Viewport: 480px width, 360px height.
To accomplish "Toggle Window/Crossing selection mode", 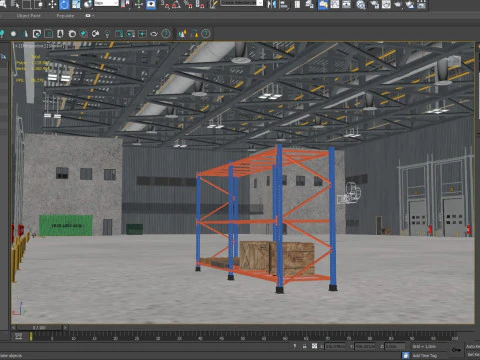I will pyautogui.click(x=39, y=4).
